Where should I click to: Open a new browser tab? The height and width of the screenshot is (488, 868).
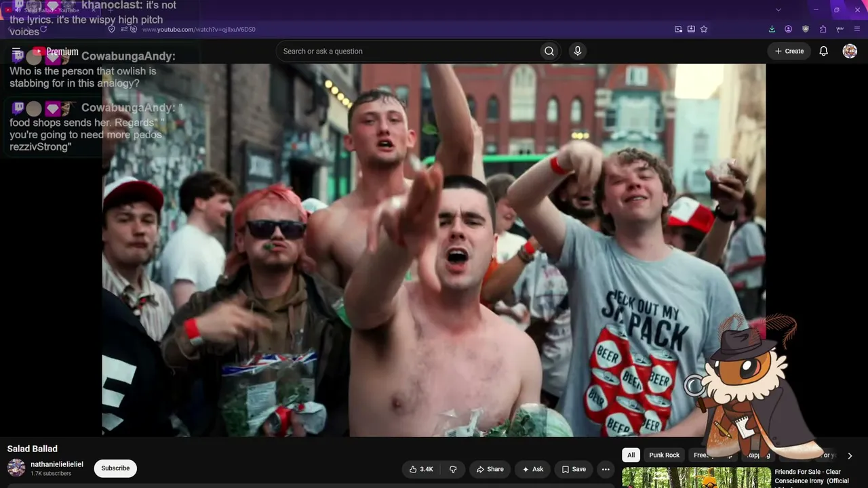(x=111, y=10)
